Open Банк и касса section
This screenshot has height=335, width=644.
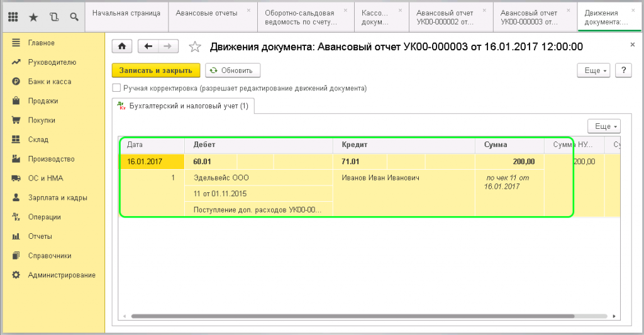[49, 82]
